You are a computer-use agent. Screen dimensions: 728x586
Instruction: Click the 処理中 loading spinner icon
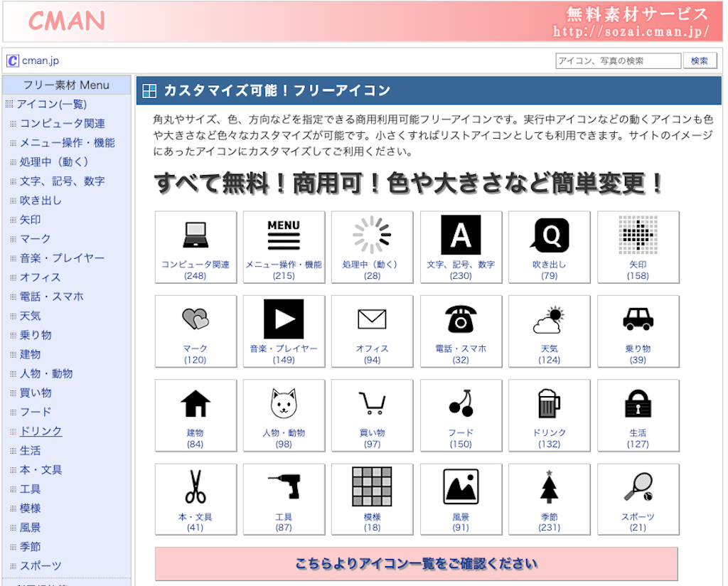(x=372, y=235)
